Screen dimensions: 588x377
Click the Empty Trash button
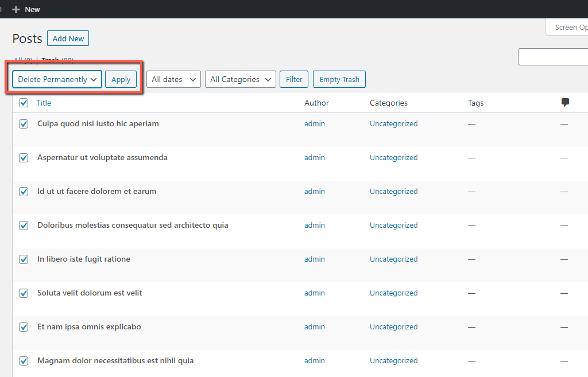click(x=339, y=79)
